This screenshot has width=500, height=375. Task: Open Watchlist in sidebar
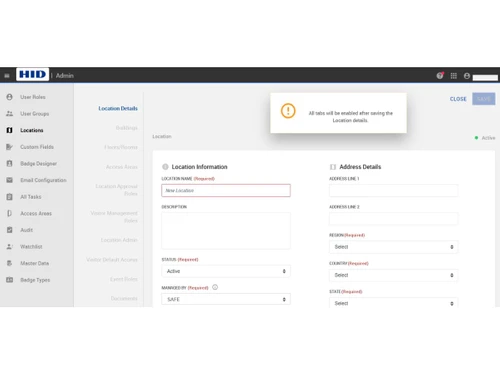pyautogui.click(x=31, y=247)
